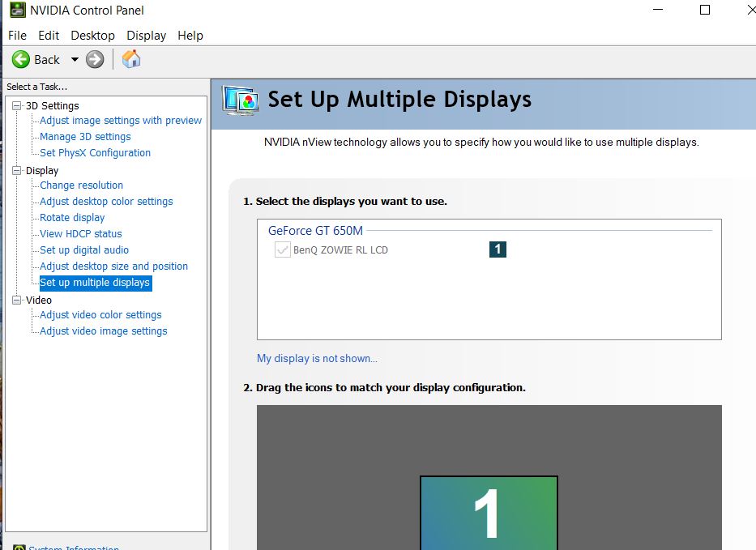Collapse the Display tree node
Image resolution: width=756 pixels, height=550 pixels.
pyautogui.click(x=17, y=171)
